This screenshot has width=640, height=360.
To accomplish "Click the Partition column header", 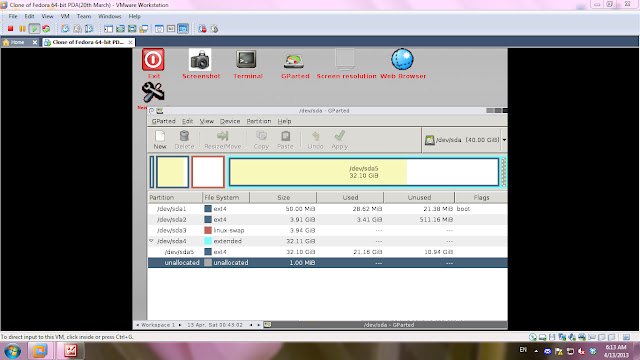I will (175, 198).
